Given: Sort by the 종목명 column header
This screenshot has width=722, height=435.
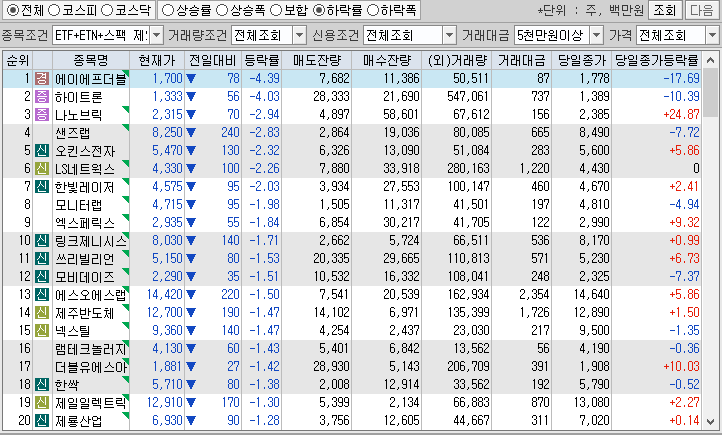Looking at the screenshot, I should click(x=91, y=60).
